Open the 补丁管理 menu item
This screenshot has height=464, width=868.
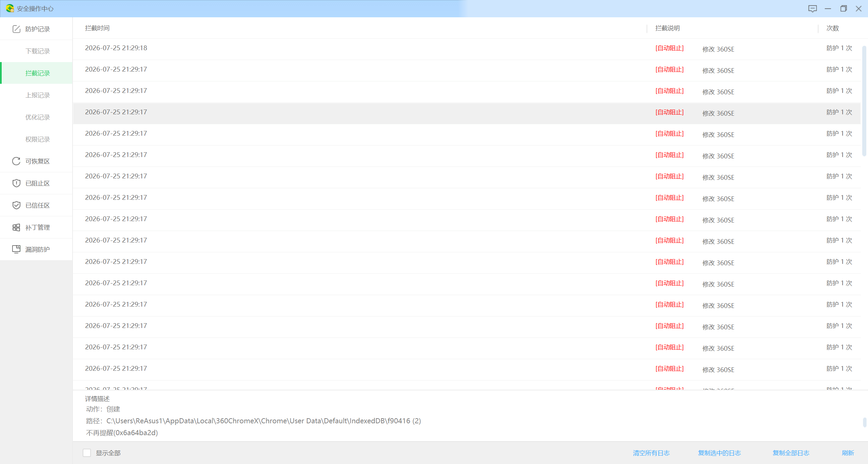coord(36,227)
